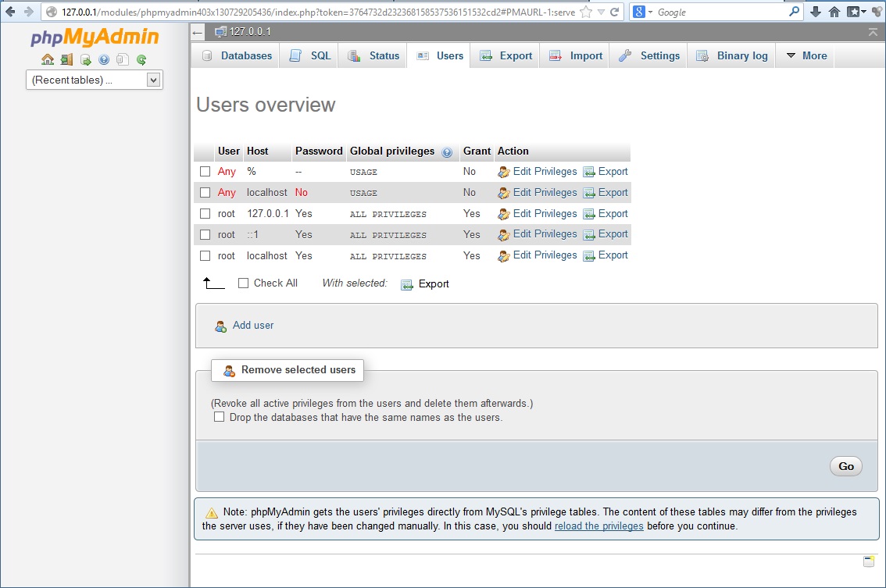This screenshot has width=886, height=588.
Task: Click the browser home icon
Action: pyautogui.click(x=834, y=12)
